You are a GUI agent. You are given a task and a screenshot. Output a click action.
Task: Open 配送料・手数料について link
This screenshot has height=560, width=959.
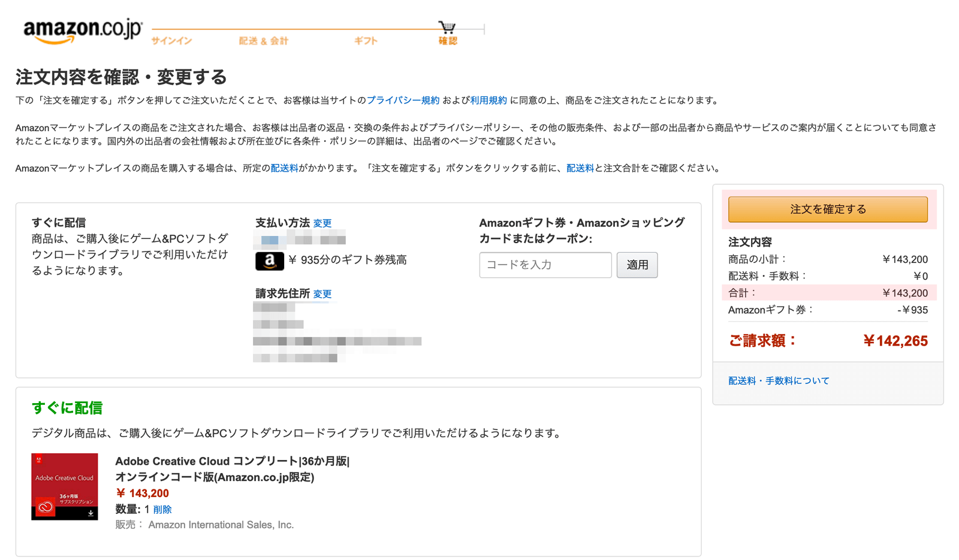pos(779,381)
